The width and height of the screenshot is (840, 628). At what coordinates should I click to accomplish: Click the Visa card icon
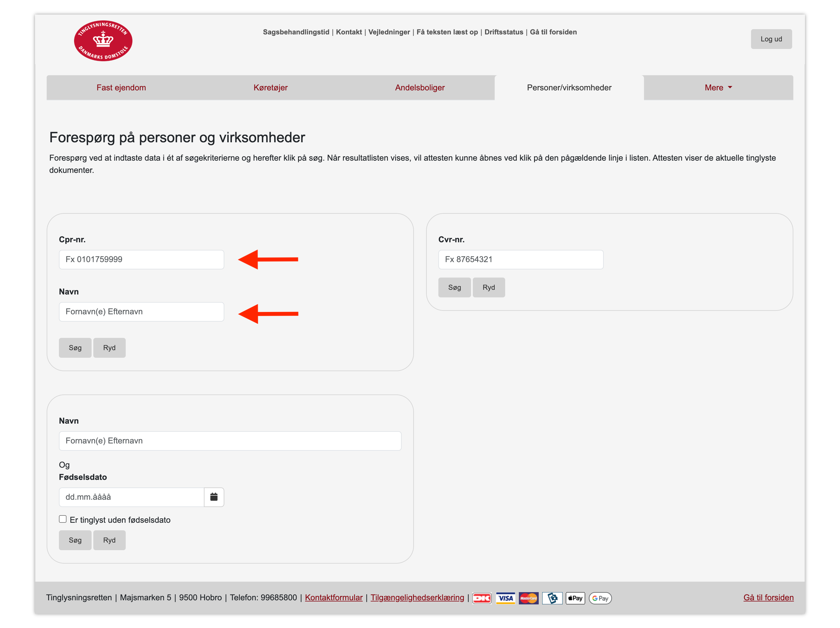tap(505, 598)
